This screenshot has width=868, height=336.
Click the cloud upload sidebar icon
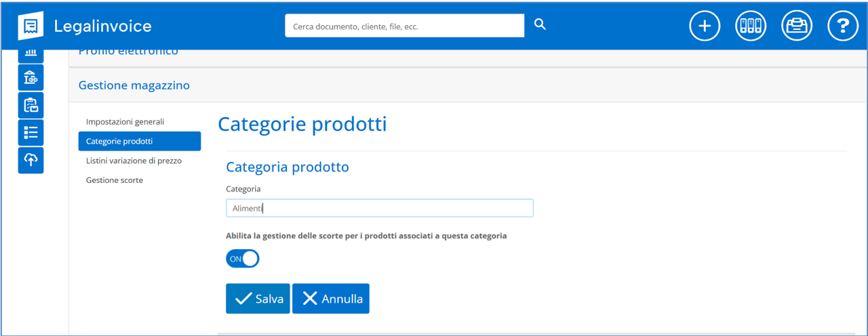coord(31,160)
